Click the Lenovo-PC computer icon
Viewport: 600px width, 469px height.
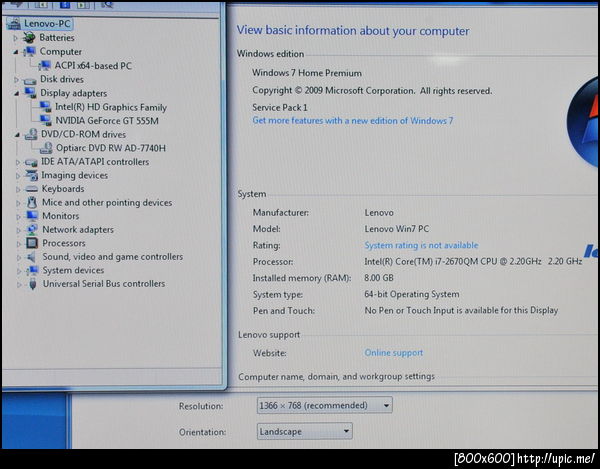pos(14,24)
